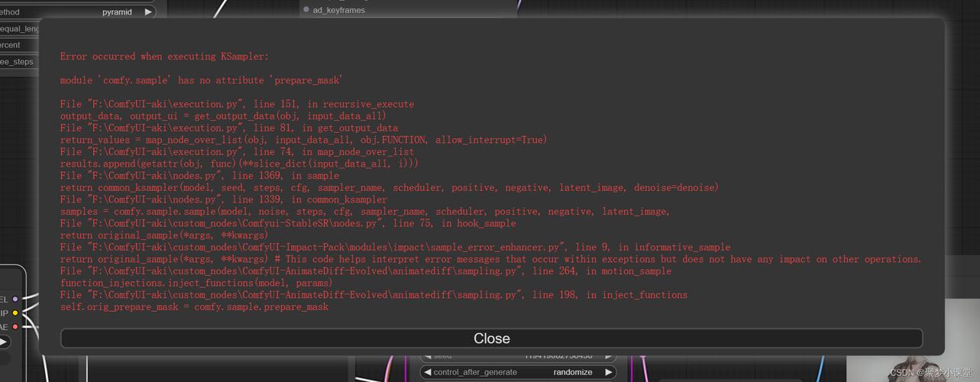Click the 'has no attribute prepare_mask' error line
The width and height of the screenshot is (980, 382).
tap(201, 80)
